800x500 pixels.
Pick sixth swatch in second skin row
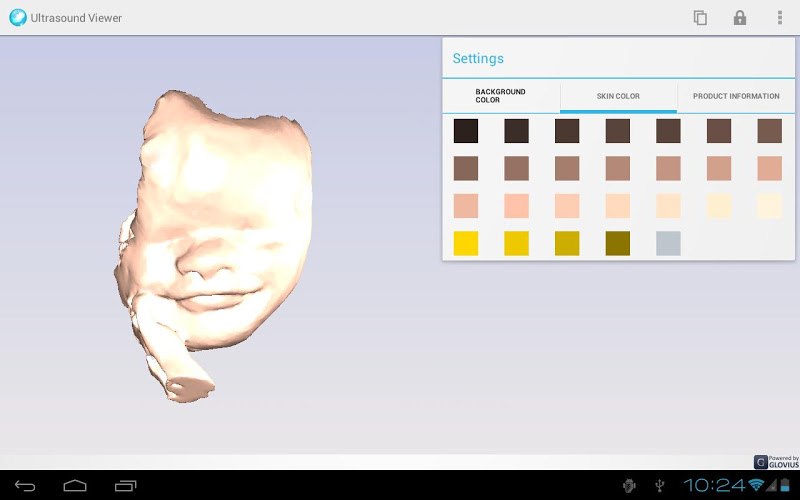(x=719, y=168)
